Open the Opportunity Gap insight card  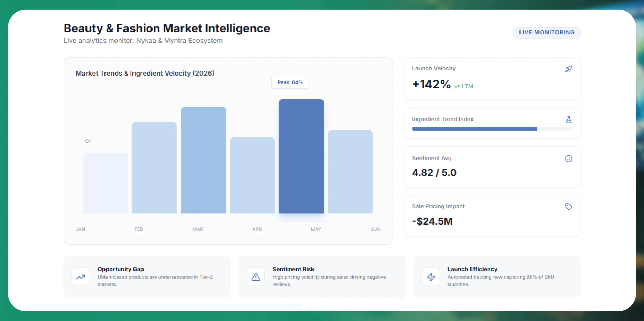pyautogui.click(x=147, y=277)
